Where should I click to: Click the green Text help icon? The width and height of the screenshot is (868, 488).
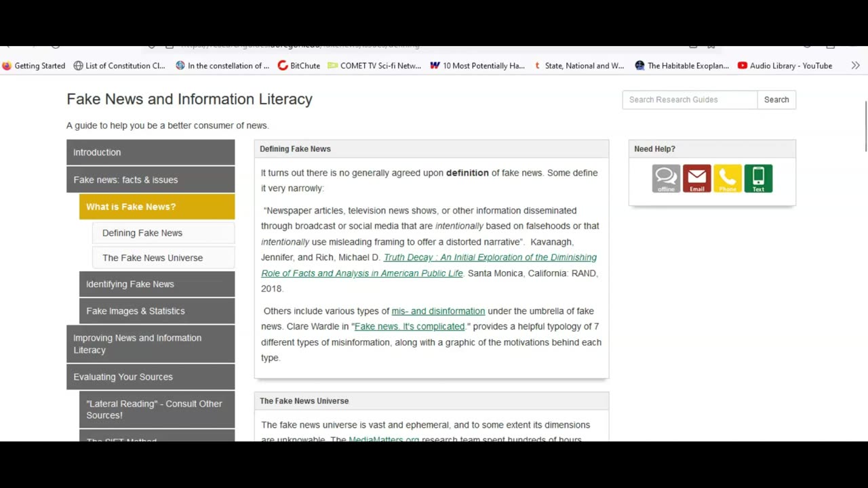pyautogui.click(x=758, y=179)
